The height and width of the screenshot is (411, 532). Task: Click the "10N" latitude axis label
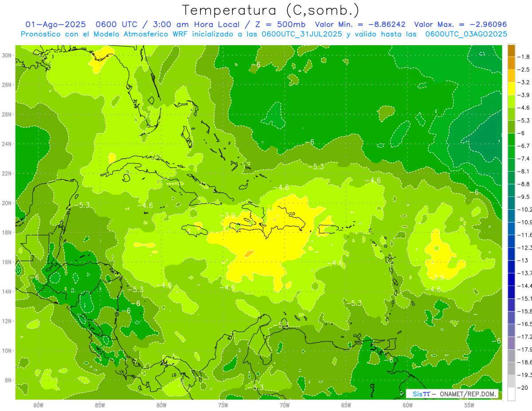tap(7, 351)
